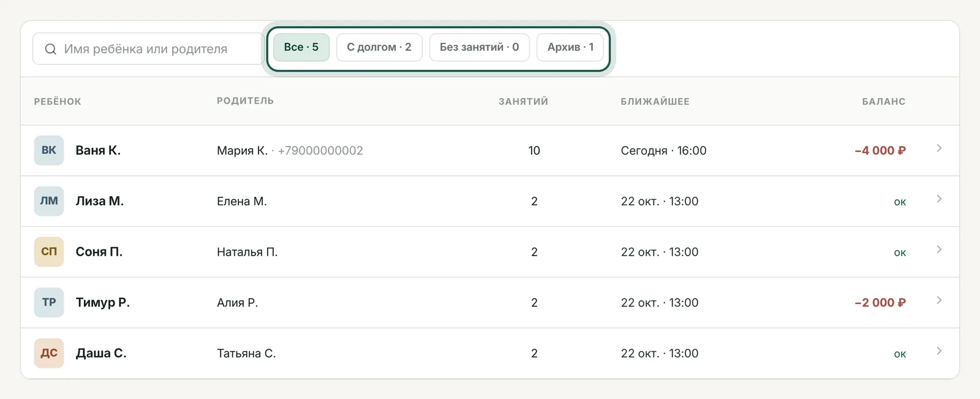Focus the child or parent name search field
Viewport: 980px width, 399px height.
pyautogui.click(x=148, y=49)
